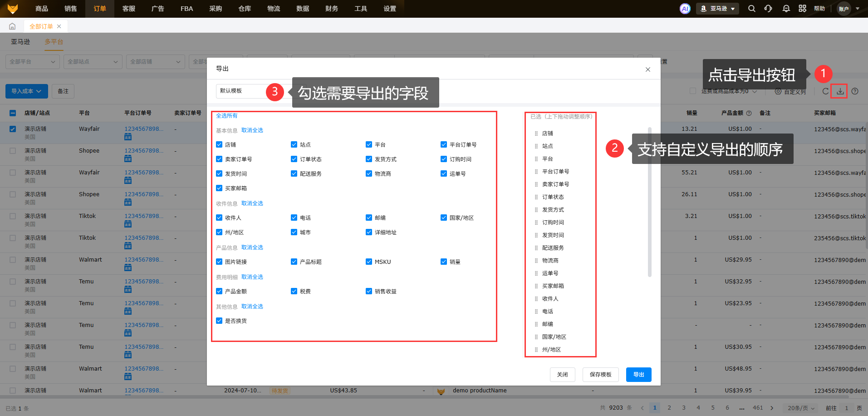Click 全选所有 link in export dialog

click(226, 116)
